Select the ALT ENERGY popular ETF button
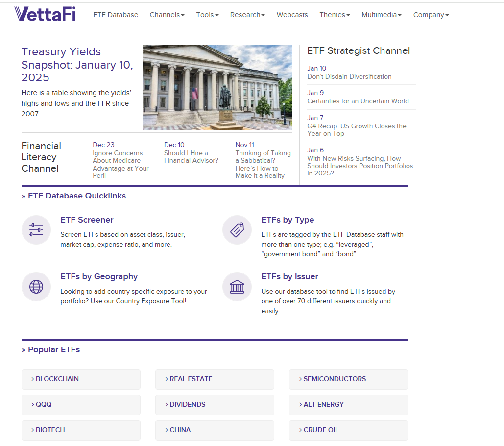 click(348, 404)
